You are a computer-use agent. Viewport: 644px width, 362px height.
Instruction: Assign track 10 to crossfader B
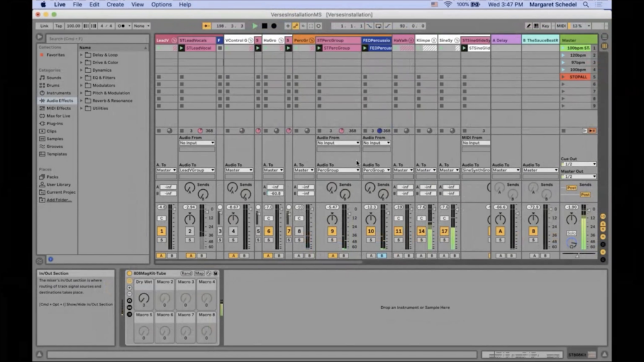(x=382, y=256)
